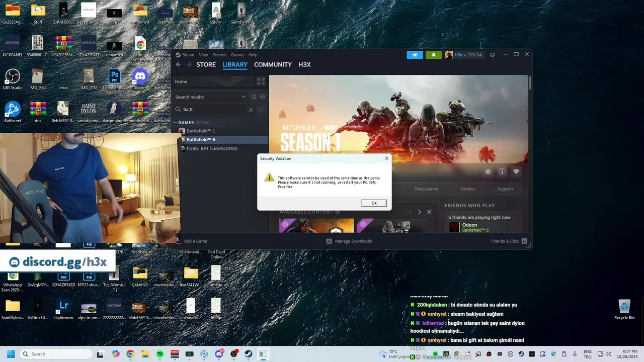Select the LIBRARY tab

pyautogui.click(x=235, y=65)
